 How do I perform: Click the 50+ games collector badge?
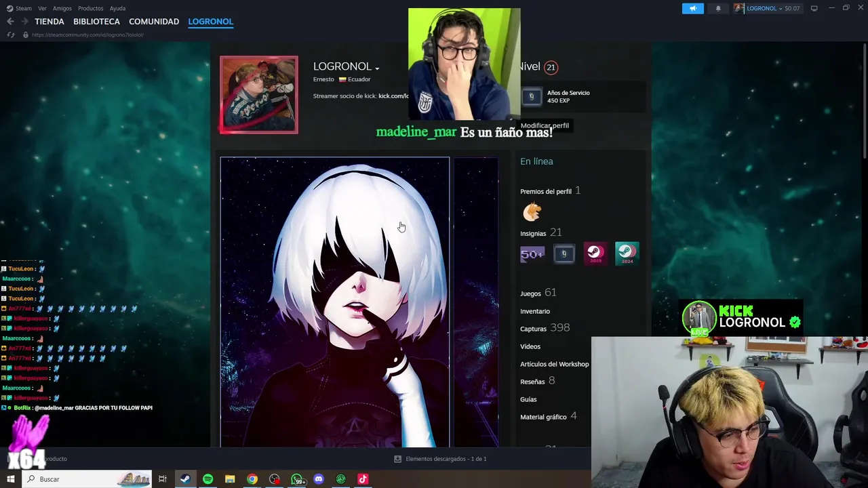[532, 253]
